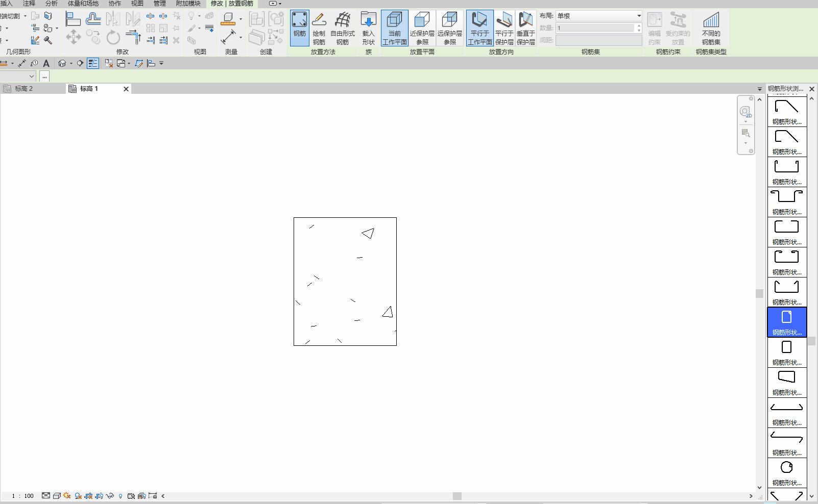
Task: Choose the 绘制钢筋 sketch rebar tool
Action: (319, 28)
